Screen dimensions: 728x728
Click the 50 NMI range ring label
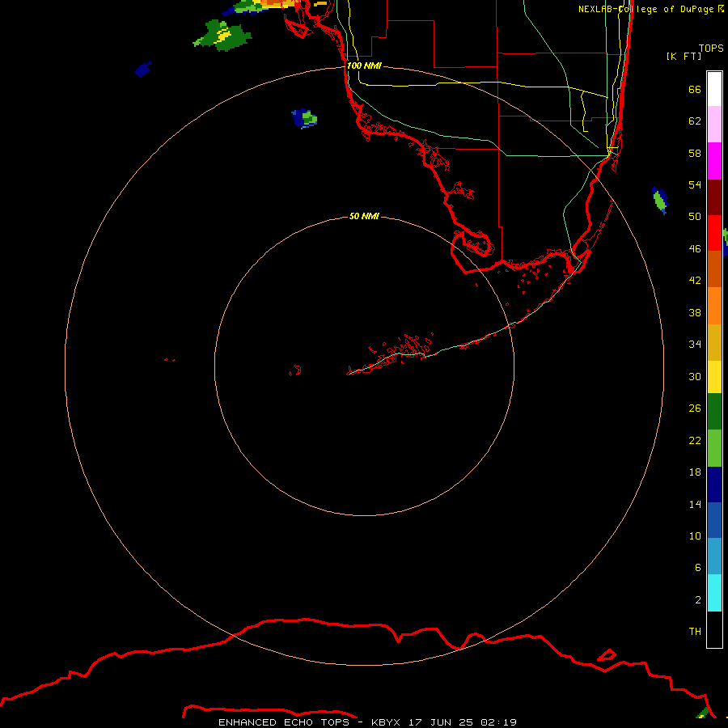click(364, 216)
